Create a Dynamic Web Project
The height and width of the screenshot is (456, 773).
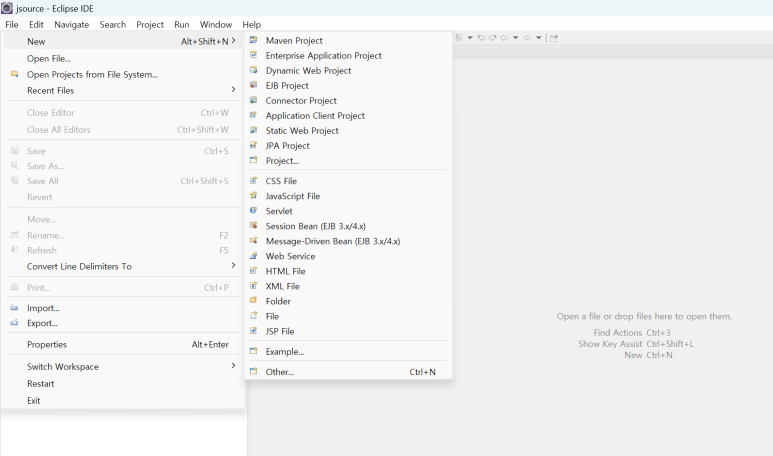click(348, 70)
